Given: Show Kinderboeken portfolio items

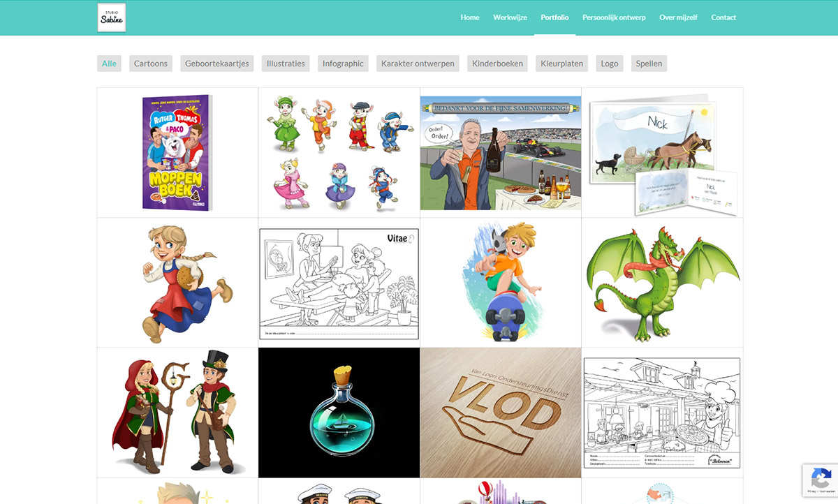Looking at the screenshot, I should click(498, 63).
